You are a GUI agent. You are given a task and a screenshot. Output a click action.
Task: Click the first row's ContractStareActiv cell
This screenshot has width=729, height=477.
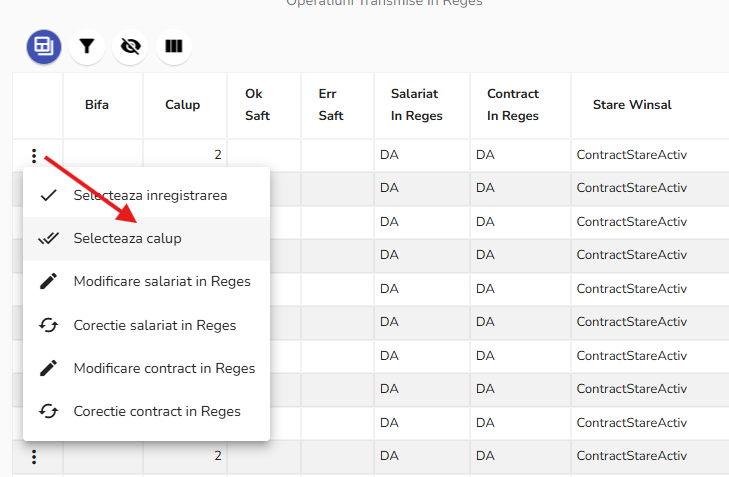(x=632, y=156)
